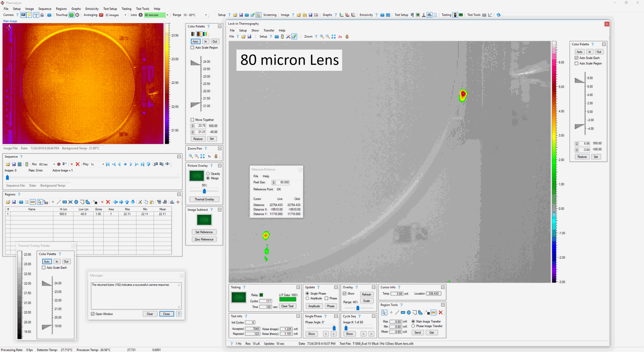Click the 2x zoom icon in Lock-in toolbar
Image resolution: width=644 pixels, height=352 pixels.
(x=340, y=37)
